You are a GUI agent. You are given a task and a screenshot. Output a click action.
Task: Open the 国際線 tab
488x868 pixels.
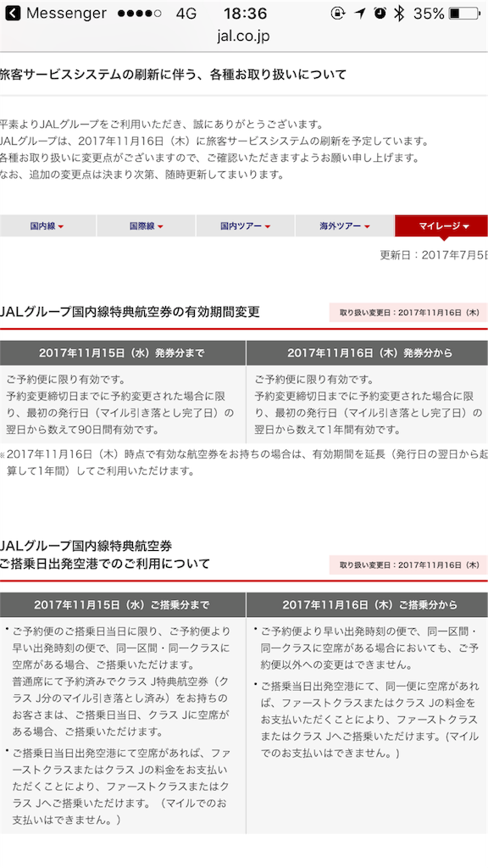click(x=146, y=225)
